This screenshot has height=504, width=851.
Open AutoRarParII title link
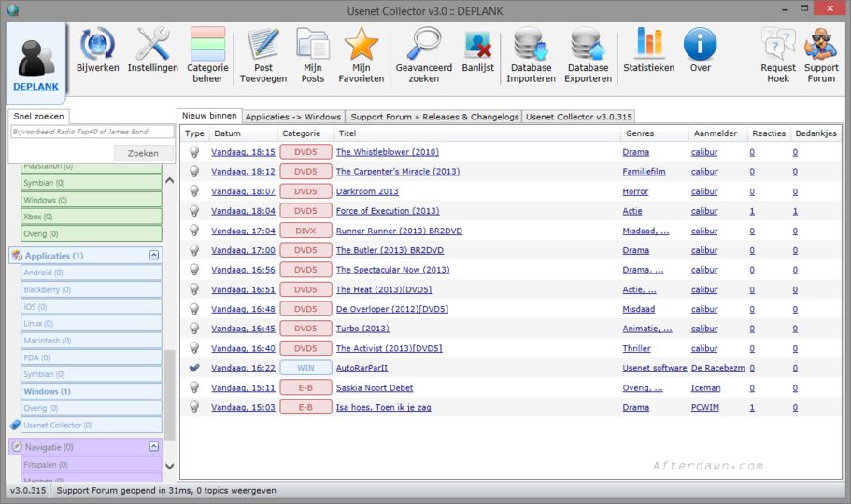point(362,368)
